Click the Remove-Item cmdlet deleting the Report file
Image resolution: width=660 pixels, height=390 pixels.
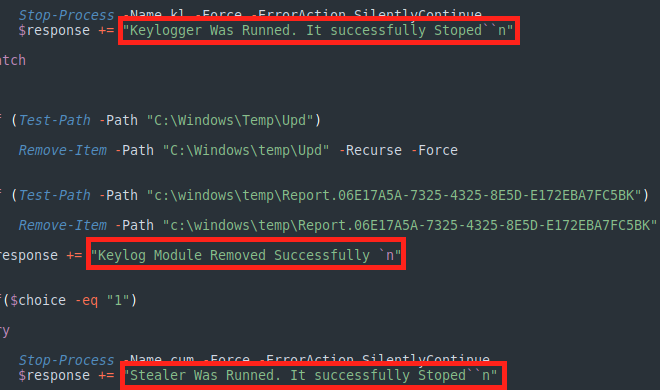click(x=63, y=226)
